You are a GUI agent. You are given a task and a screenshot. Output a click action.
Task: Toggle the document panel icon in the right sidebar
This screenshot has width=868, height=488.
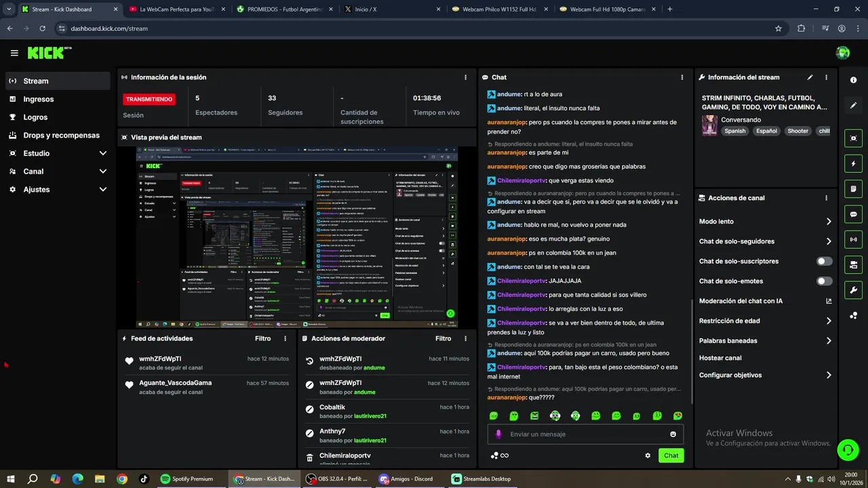click(853, 188)
